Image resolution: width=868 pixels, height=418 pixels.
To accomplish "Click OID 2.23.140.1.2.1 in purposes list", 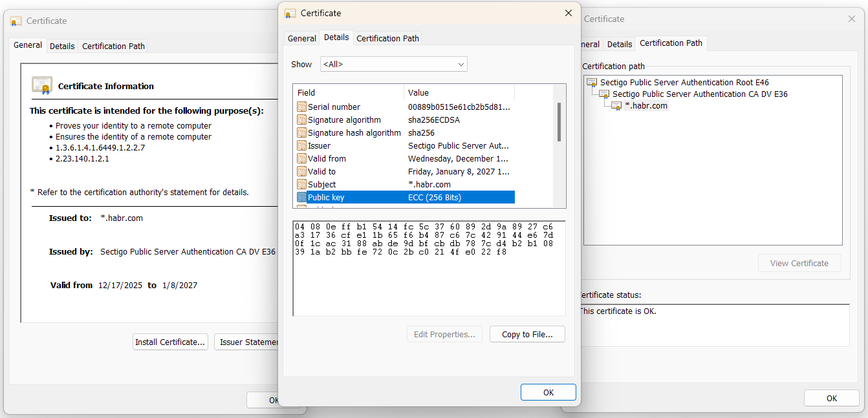I will pyautogui.click(x=82, y=159).
